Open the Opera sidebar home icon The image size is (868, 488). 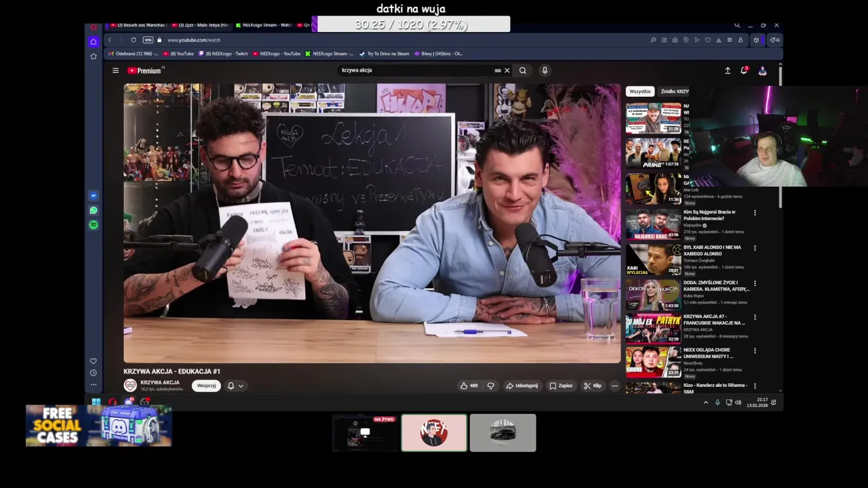(x=94, y=41)
